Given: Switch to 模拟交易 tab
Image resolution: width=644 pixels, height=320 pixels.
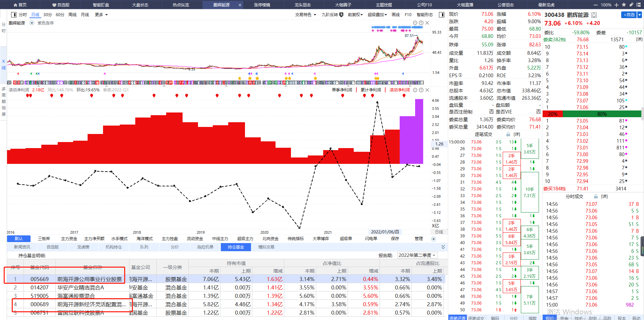Looking at the screenshot, I should pos(266,247).
